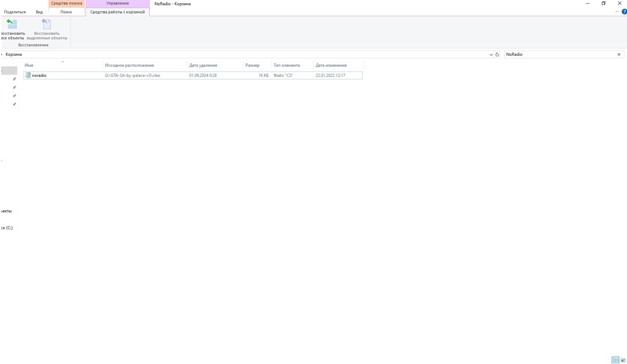Select the noradio file icon
This screenshot has width=627, height=364.
(28, 75)
